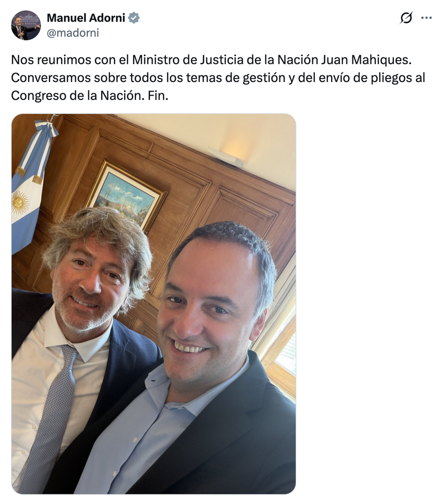444x504 pixels.
Task: Click the sun emblem on the flag
Action: click(20, 202)
